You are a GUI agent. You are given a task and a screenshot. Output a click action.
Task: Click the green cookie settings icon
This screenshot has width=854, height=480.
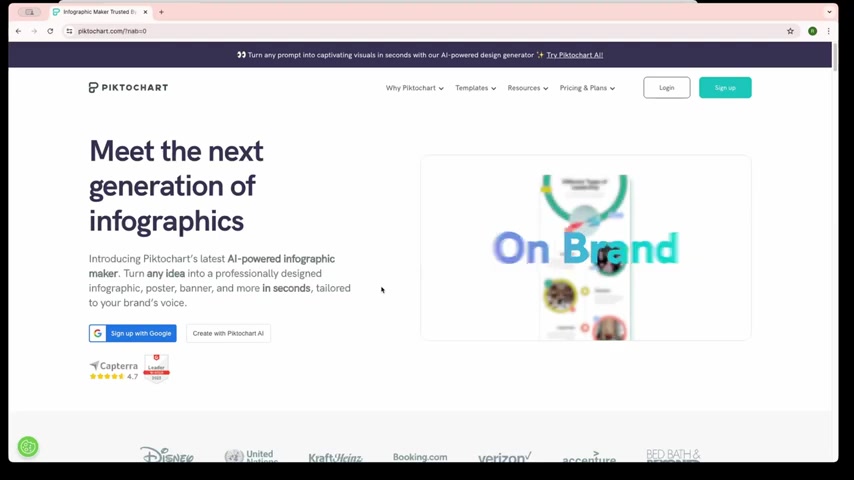click(x=28, y=447)
